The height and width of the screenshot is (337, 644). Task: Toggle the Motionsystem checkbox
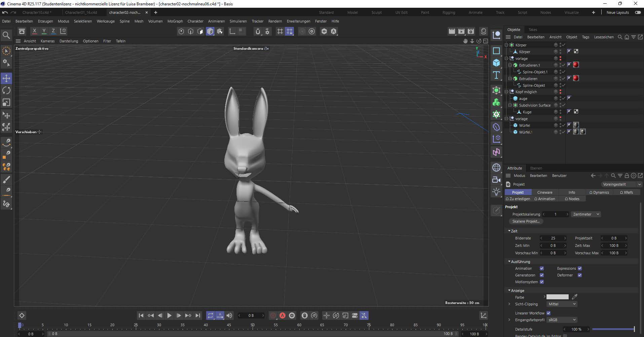(x=542, y=282)
